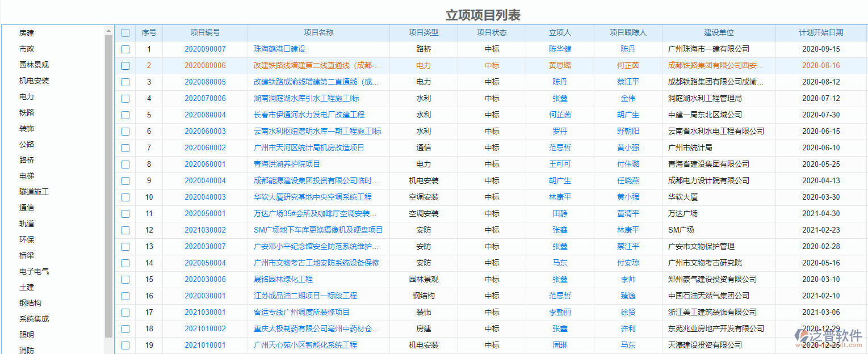
Task: Select all projects using the header checkbox
Action: [x=125, y=32]
